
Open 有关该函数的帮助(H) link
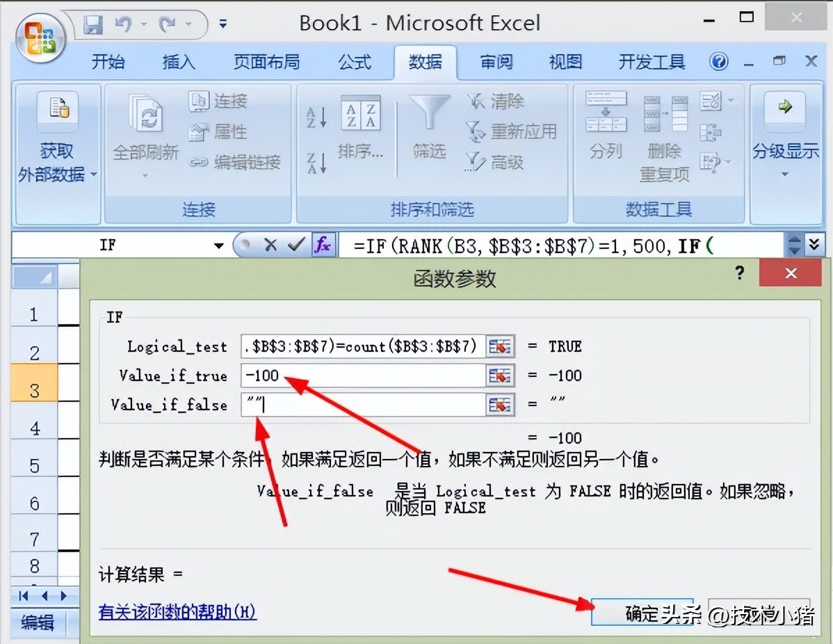point(177,612)
